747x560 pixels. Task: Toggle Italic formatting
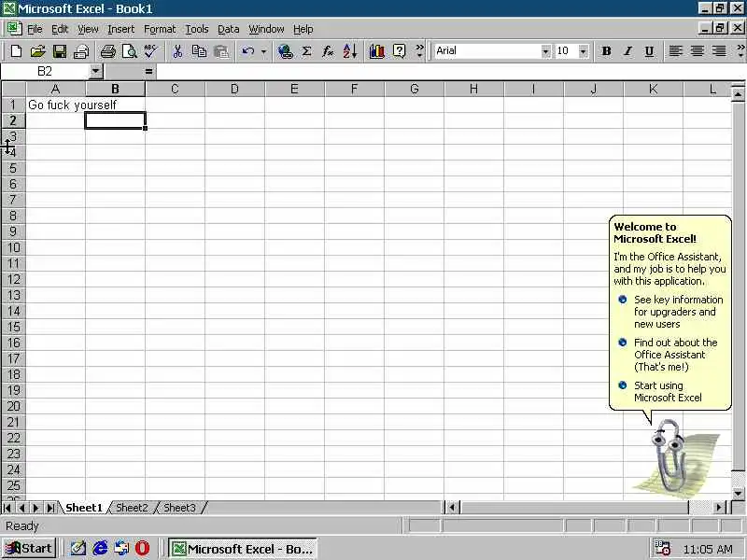[x=627, y=51]
